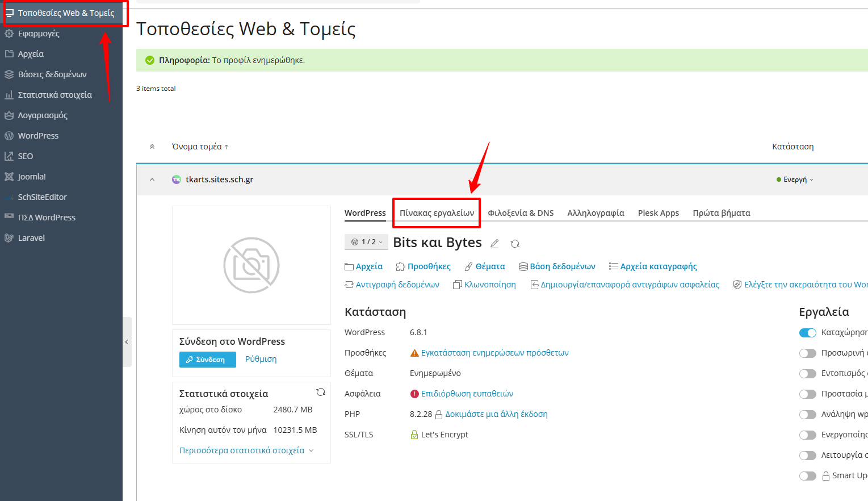Click Προσθήκες puzzle-piece icon
The height and width of the screenshot is (501, 868).
coord(400,266)
